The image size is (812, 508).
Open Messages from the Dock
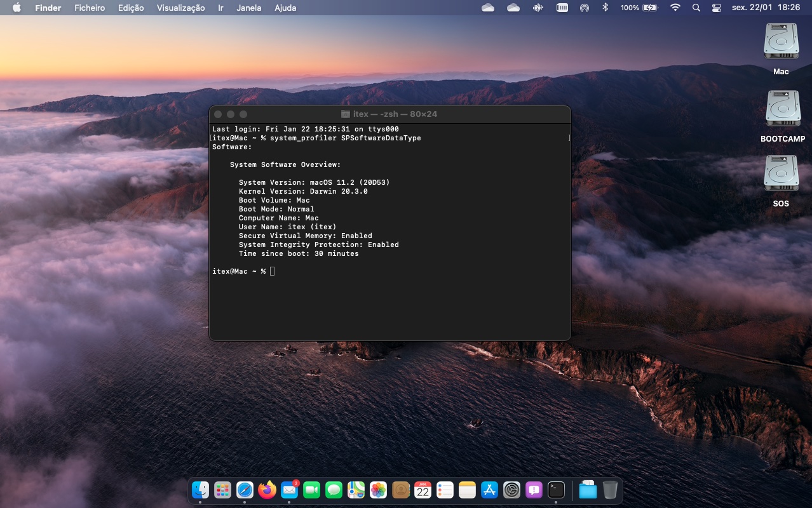click(334, 490)
